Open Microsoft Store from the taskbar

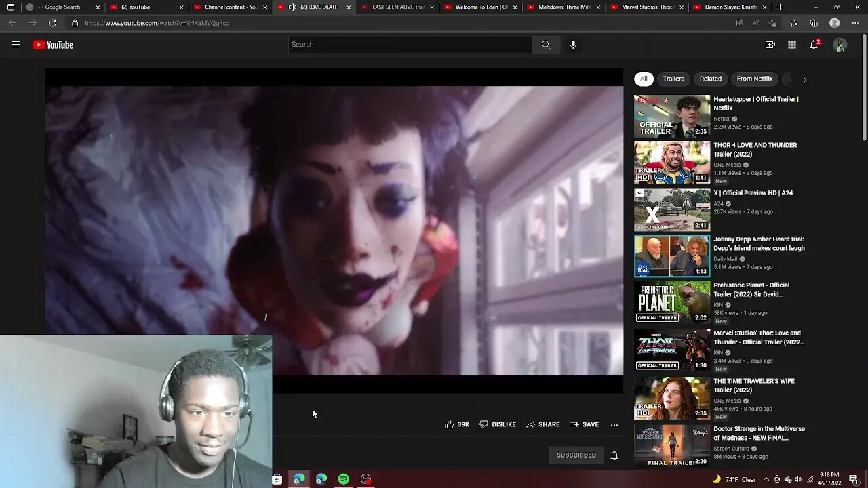pyautogui.click(x=277, y=479)
